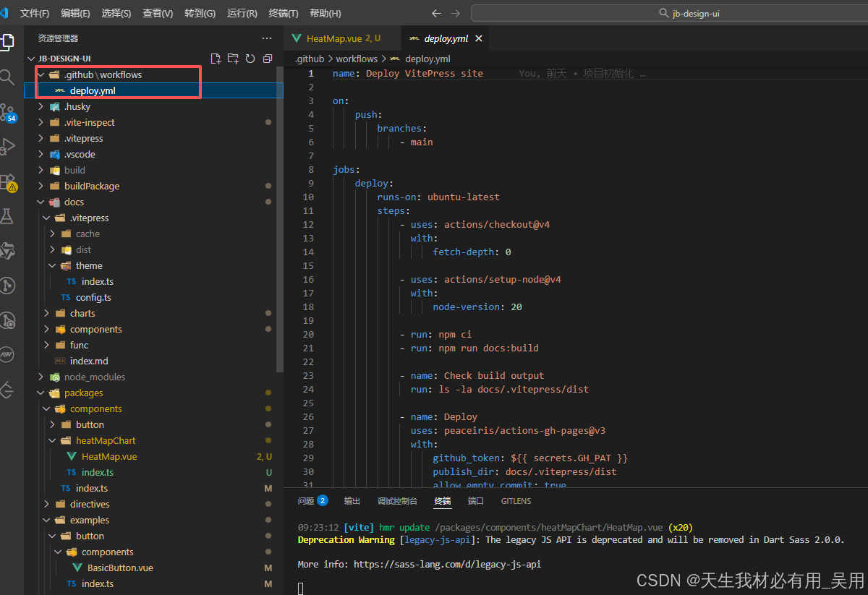Select the deploy.yml editor tab
This screenshot has width=868, height=595.
445,38
